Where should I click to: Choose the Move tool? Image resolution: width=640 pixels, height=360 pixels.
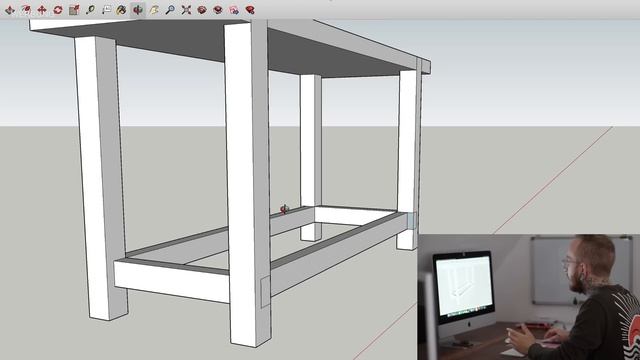click(x=42, y=10)
